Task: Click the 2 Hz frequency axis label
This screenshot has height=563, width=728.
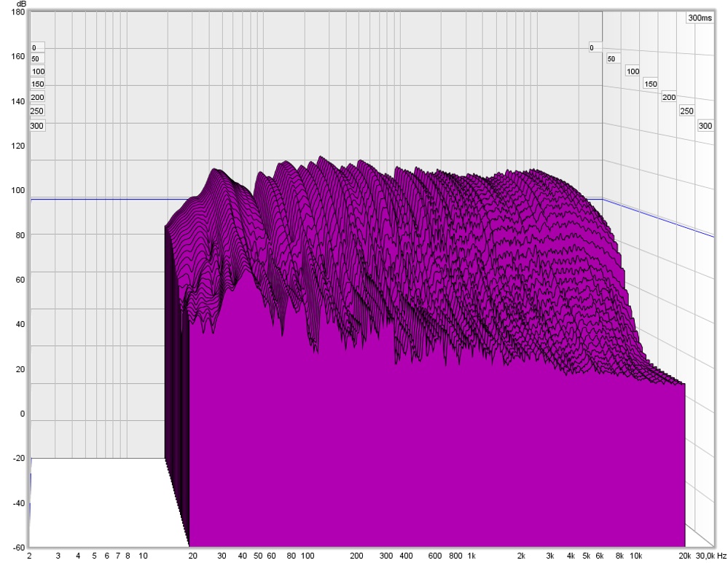Action: tap(30, 556)
